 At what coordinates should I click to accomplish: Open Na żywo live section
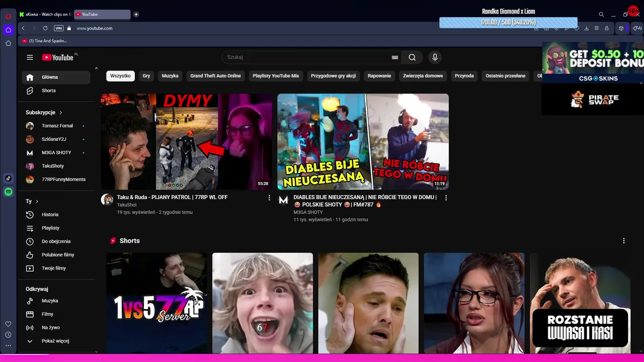56,327
